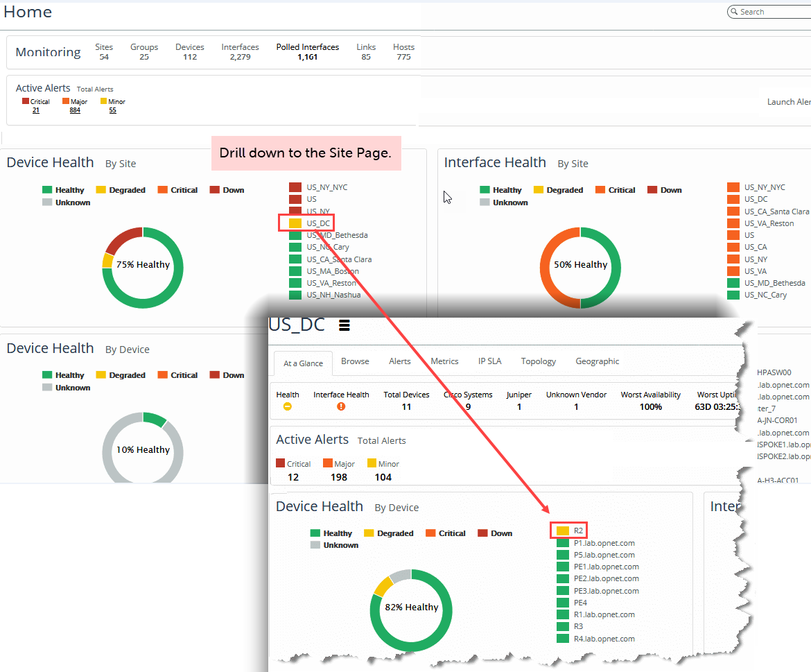Open the PE1.lab.opnet.com device

pos(606,567)
